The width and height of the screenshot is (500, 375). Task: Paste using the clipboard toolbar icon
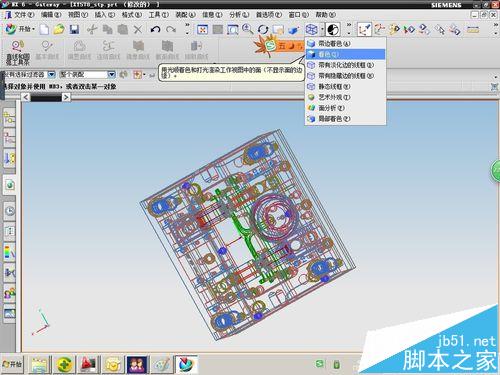coord(123,30)
